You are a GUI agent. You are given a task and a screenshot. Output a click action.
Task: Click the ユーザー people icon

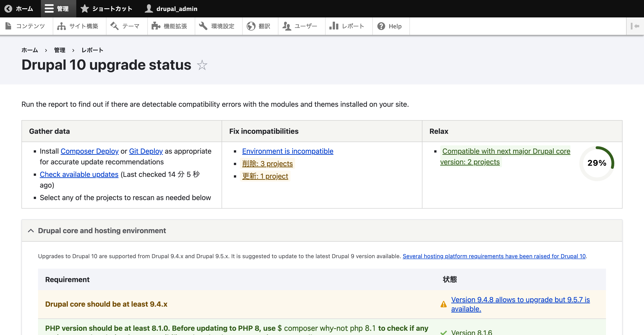pyautogui.click(x=287, y=26)
